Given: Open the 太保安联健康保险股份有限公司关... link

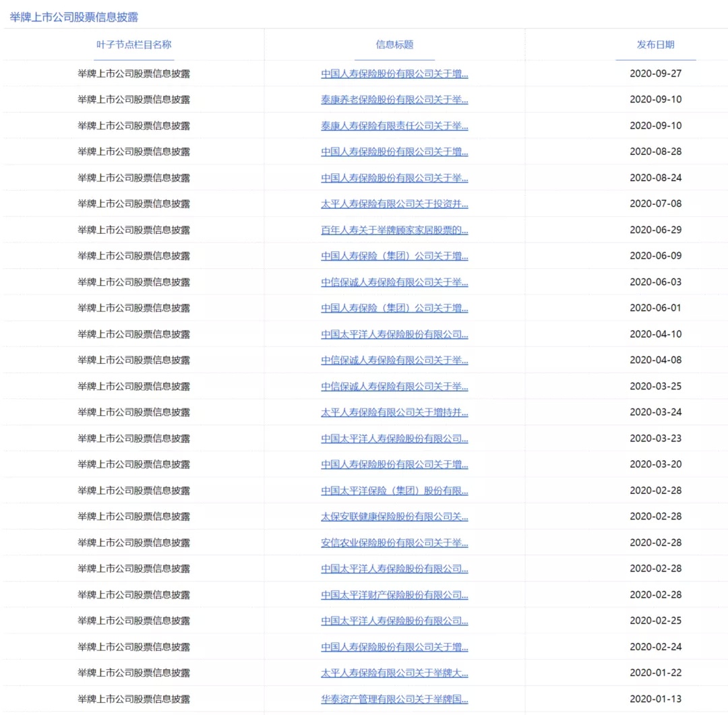Looking at the screenshot, I should click(x=394, y=516).
